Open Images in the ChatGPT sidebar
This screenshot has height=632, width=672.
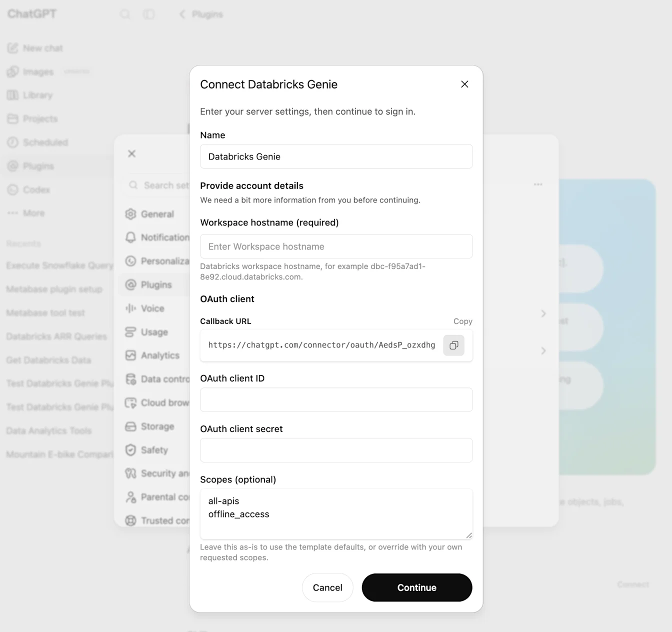(31, 71)
